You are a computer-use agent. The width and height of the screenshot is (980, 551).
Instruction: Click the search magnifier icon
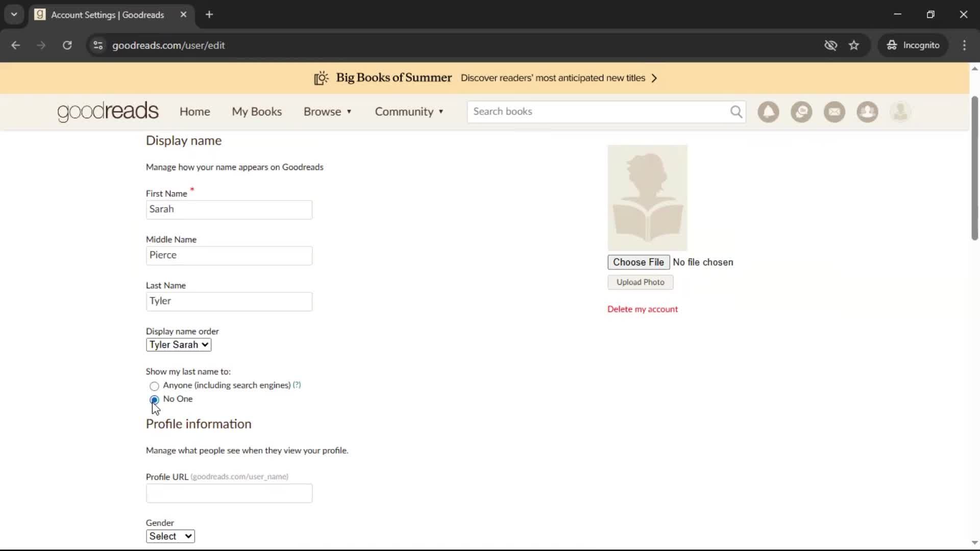736,112
